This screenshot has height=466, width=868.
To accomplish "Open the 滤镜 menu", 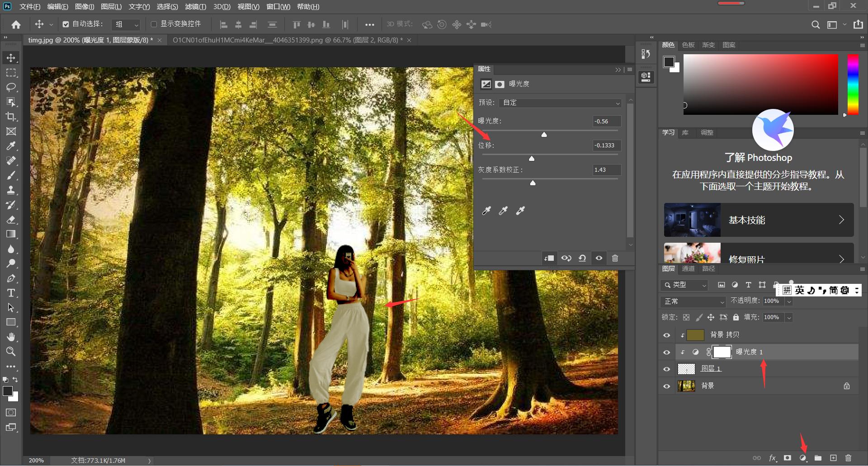I will coord(195,7).
